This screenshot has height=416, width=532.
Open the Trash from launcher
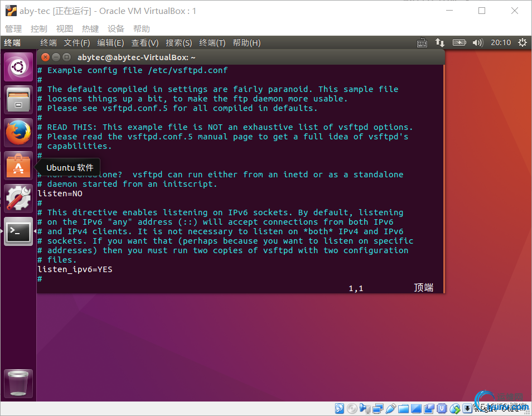pos(18,384)
